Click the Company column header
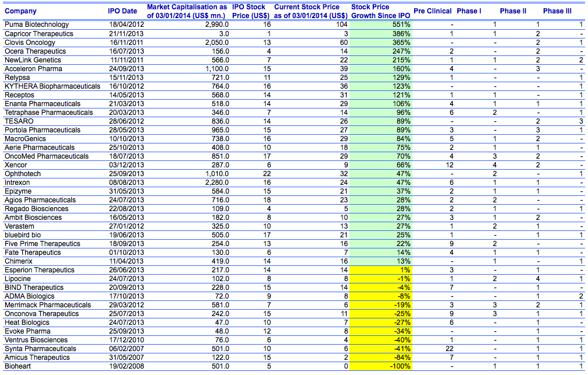 point(20,11)
